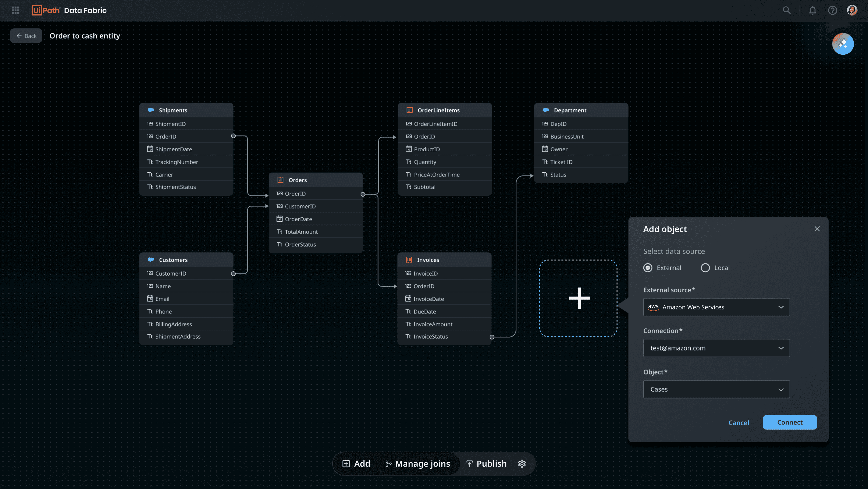Click the OrderID join connector on Orders
868x489 pixels.
[x=363, y=194]
